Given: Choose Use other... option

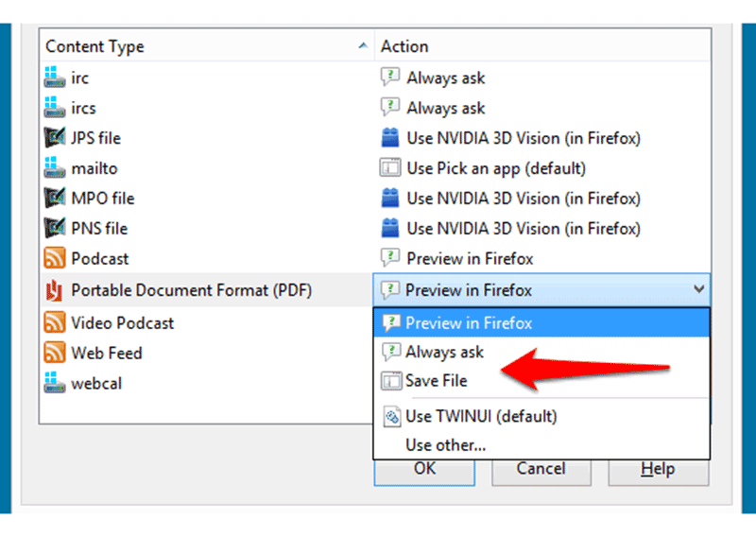Looking at the screenshot, I should tap(445, 445).
